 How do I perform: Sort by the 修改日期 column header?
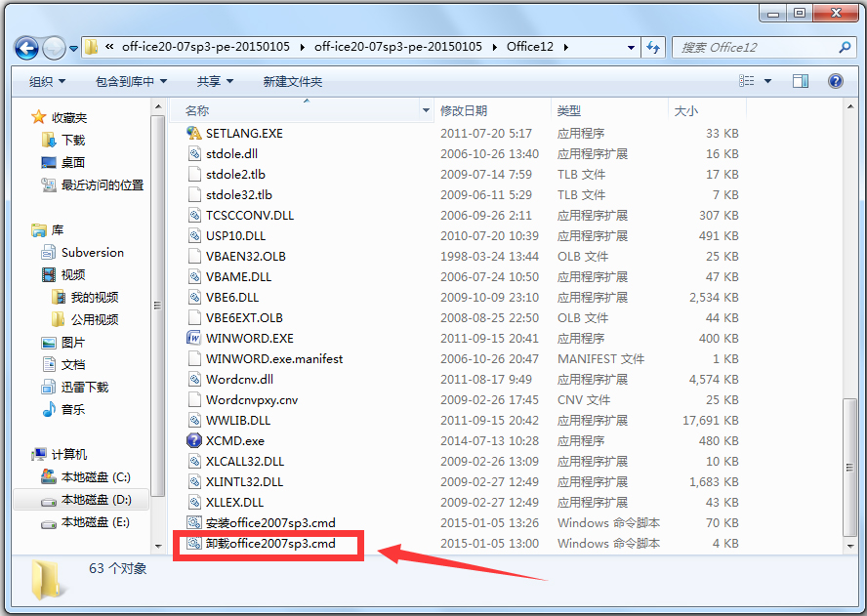pos(492,111)
